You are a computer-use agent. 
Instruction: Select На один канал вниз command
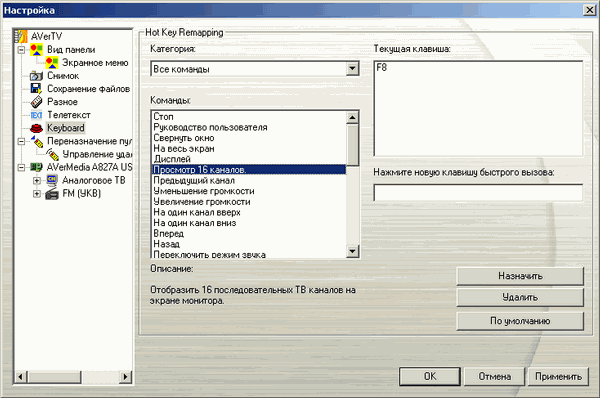click(249, 223)
